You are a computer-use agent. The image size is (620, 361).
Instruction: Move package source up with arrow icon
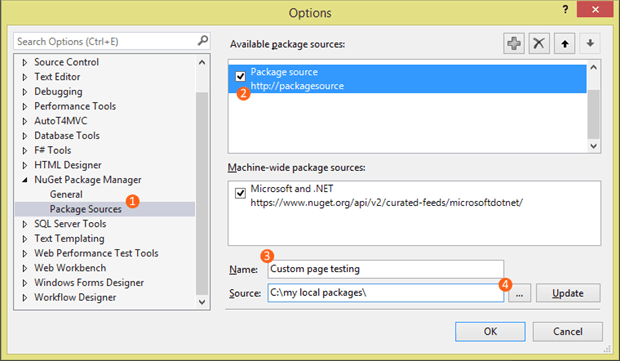pyautogui.click(x=565, y=43)
